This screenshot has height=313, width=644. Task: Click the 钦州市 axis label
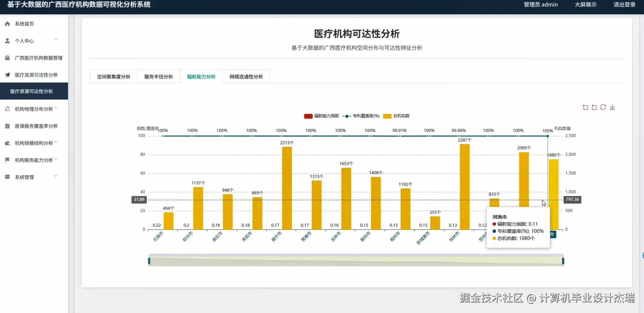188,237
